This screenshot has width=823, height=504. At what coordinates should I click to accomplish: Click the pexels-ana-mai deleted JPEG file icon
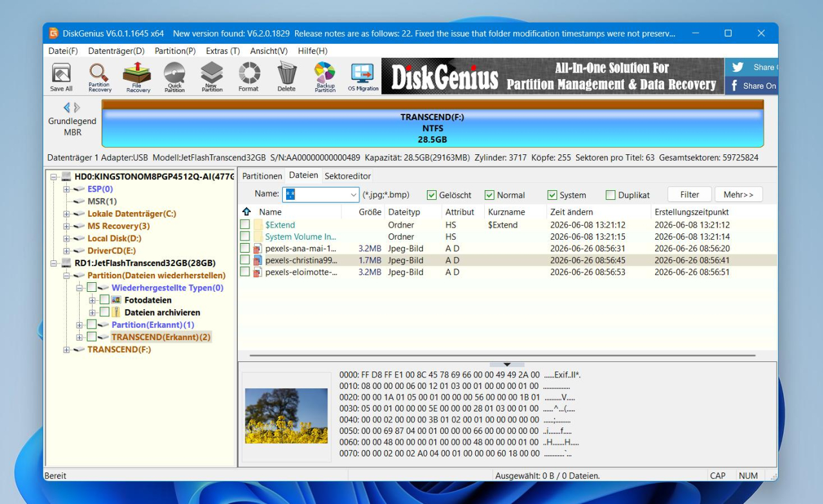tap(258, 248)
